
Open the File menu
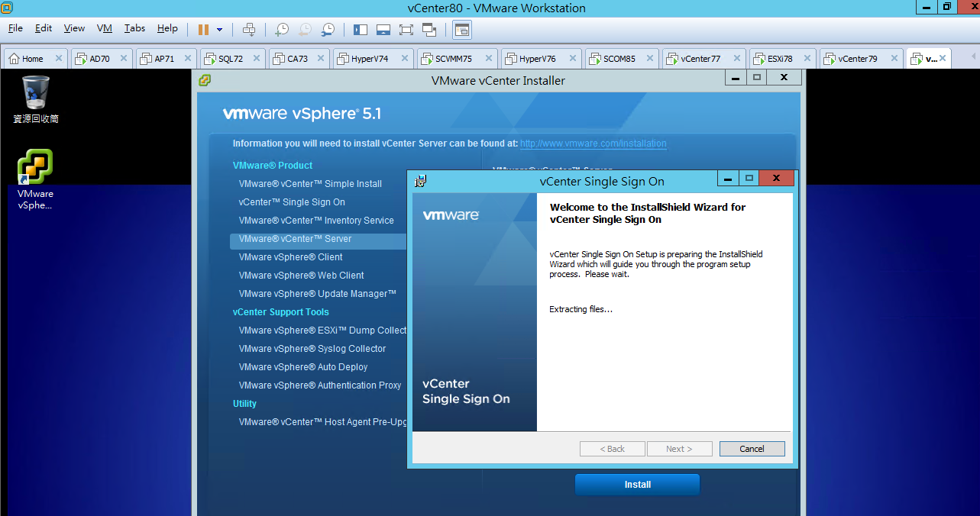pos(15,28)
